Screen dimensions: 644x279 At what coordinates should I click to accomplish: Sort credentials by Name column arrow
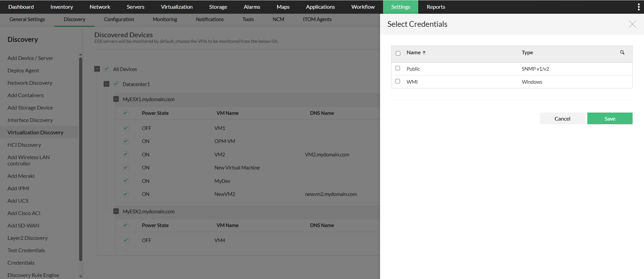click(424, 53)
